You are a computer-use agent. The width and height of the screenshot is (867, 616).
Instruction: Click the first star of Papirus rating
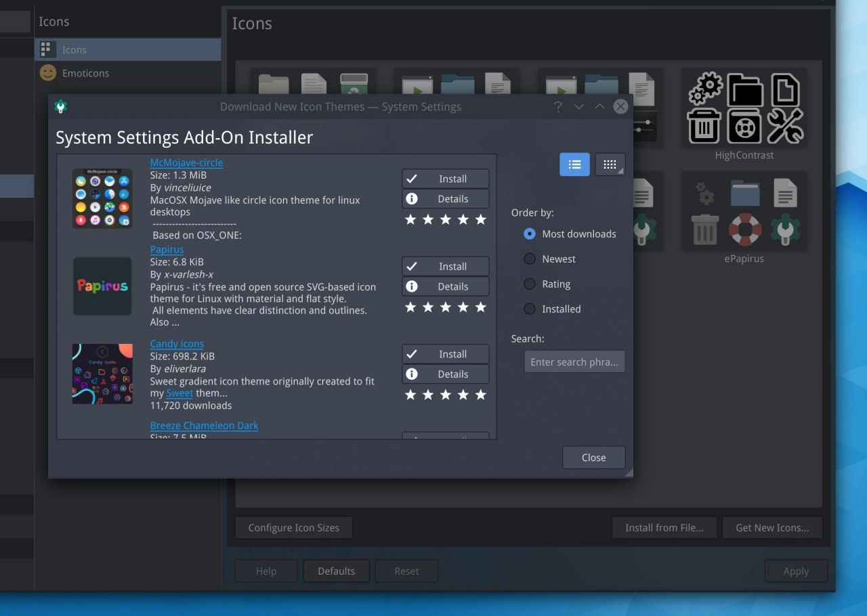click(410, 307)
